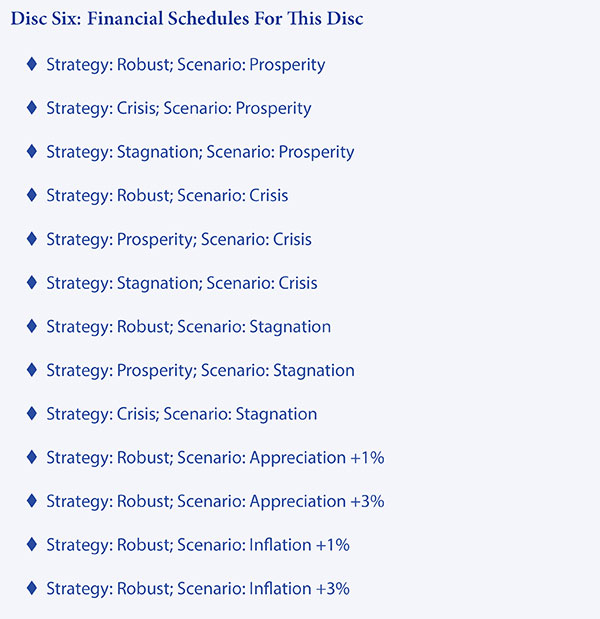Open Strategy: Crisis; Scenario: Prosperity link
The image size is (600, 619).
179,109
